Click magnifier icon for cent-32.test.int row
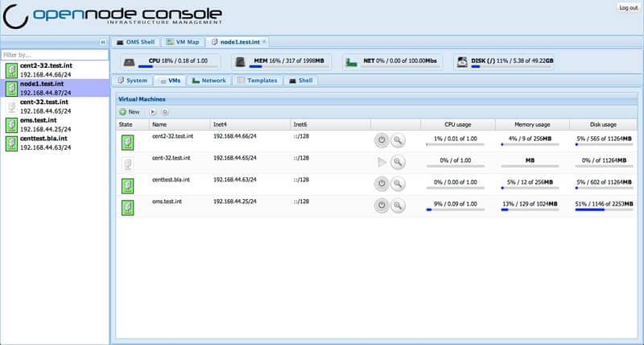Image resolution: width=644 pixels, height=345 pixels. coord(398,162)
